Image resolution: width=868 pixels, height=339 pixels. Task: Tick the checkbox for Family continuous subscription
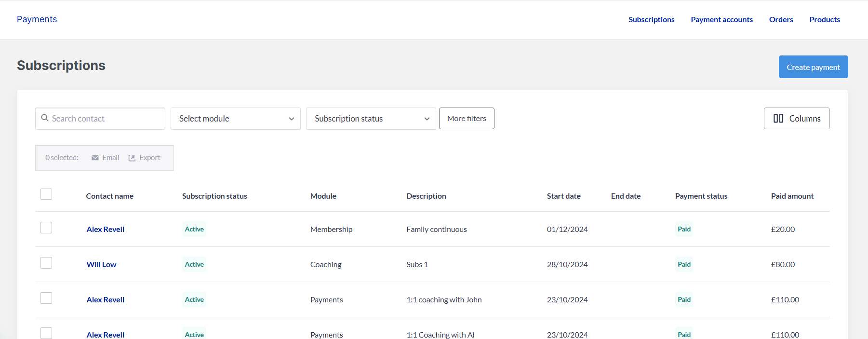coord(46,228)
